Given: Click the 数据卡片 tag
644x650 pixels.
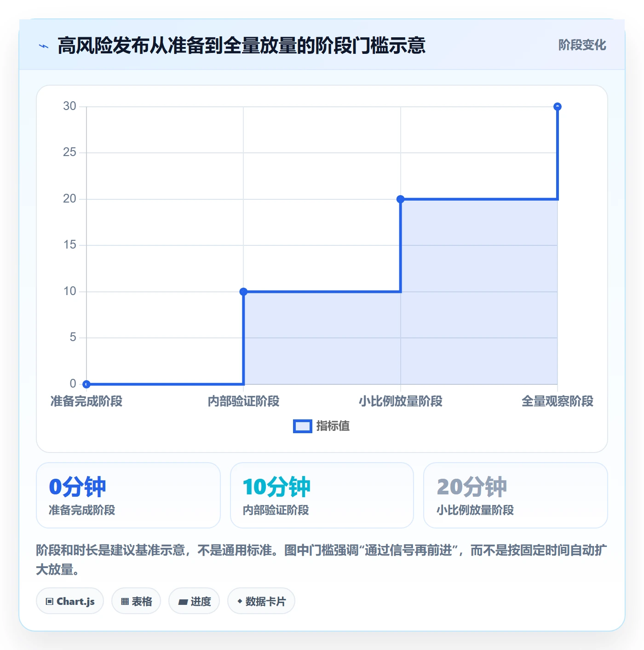Looking at the screenshot, I should tap(261, 601).
